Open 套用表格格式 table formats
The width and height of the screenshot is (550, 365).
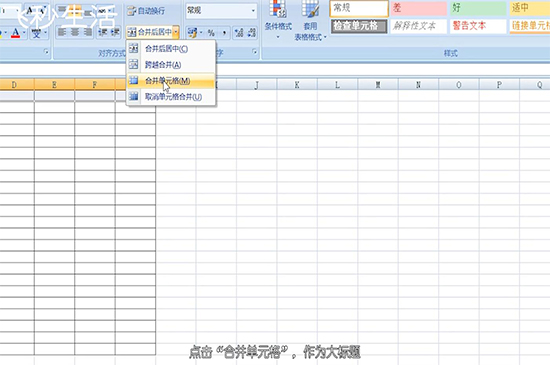click(x=310, y=20)
